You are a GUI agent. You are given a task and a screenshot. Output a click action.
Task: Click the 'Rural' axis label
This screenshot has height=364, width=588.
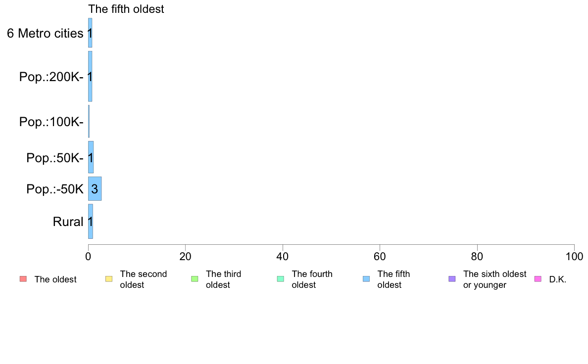tap(68, 222)
